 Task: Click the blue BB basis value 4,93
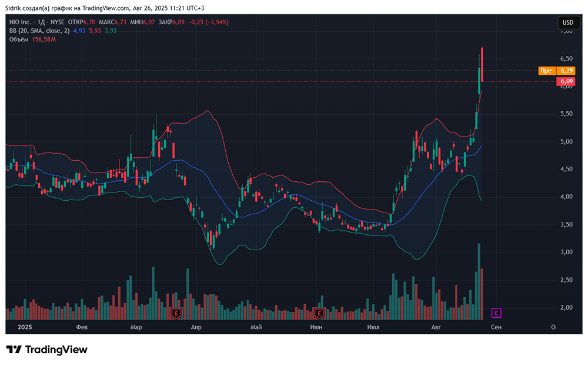point(79,31)
